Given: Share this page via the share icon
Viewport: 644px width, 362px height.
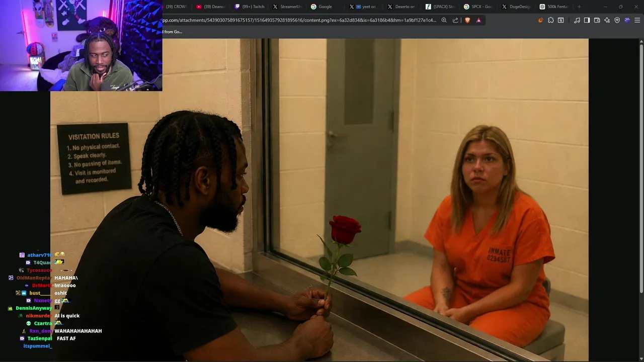Looking at the screenshot, I should tap(455, 20).
